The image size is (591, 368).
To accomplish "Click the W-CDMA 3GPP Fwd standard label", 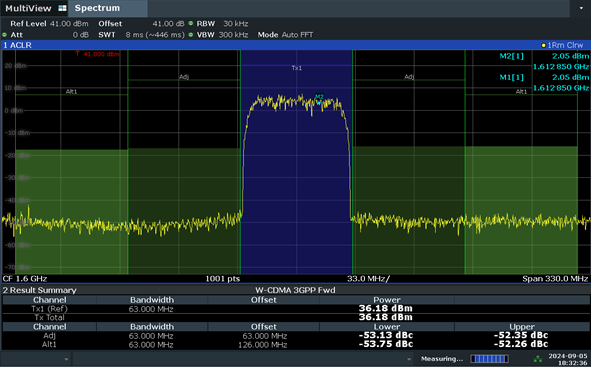I will tap(295, 290).
